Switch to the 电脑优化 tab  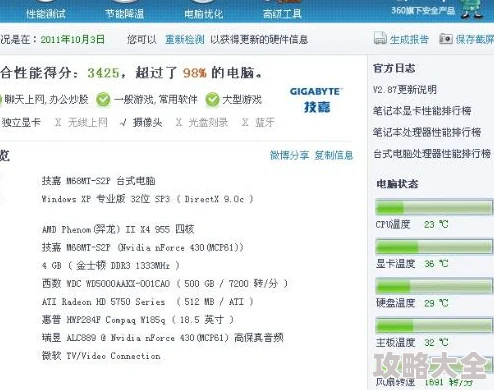click(204, 14)
